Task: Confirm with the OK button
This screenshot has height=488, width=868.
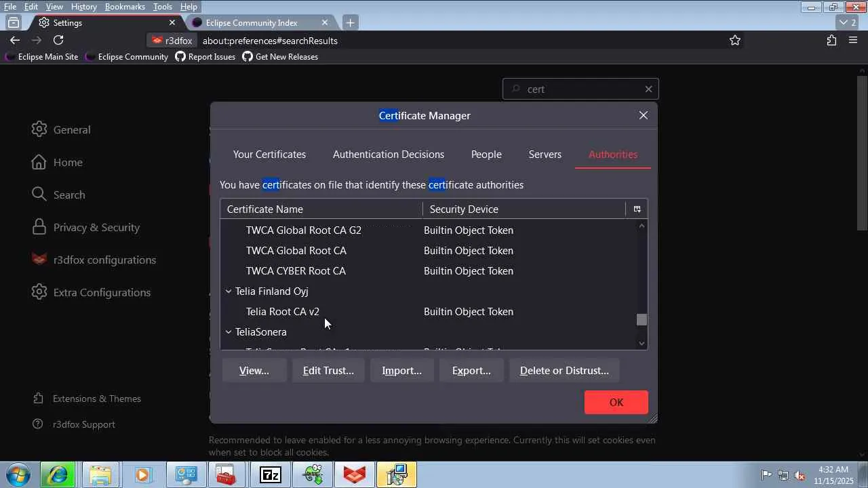Action: [x=616, y=403]
